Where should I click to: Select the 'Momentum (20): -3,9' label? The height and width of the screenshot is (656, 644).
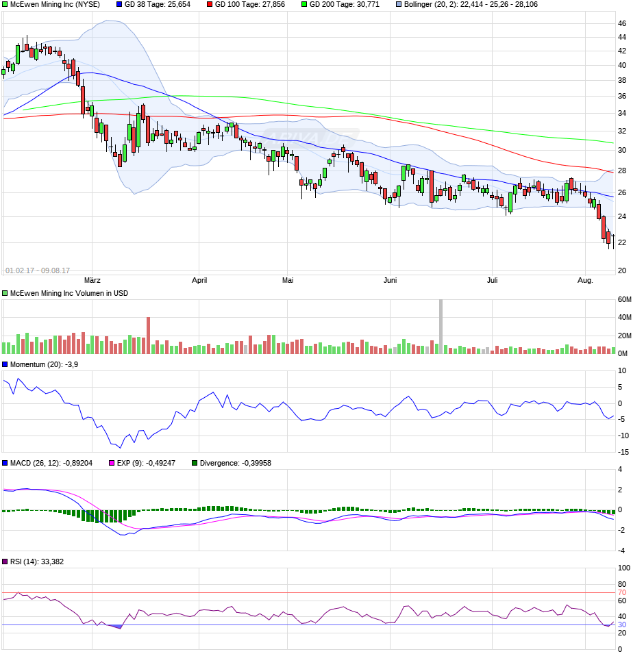coord(44,364)
